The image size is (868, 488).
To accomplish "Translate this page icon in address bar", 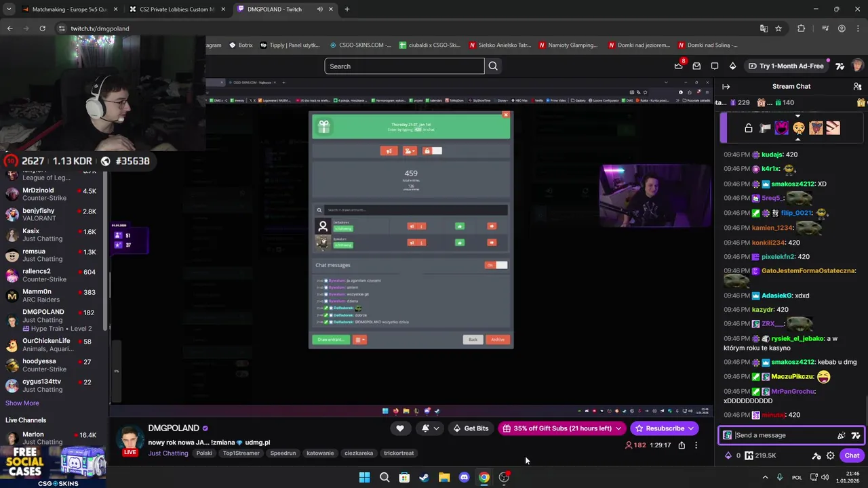I will [764, 28].
